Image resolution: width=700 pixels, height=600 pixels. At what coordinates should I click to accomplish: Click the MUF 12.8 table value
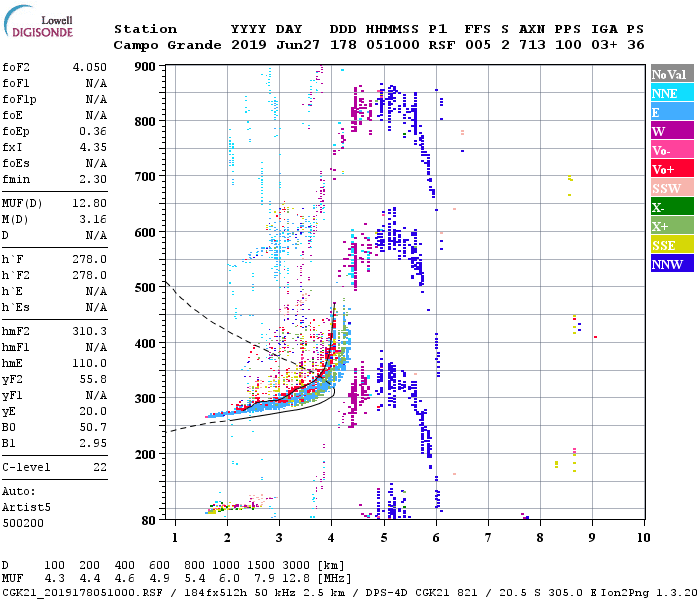pos(296,579)
